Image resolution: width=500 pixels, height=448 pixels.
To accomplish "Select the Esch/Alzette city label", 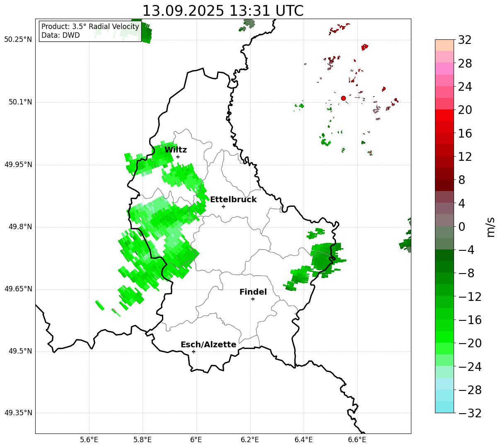I will pos(208,345).
